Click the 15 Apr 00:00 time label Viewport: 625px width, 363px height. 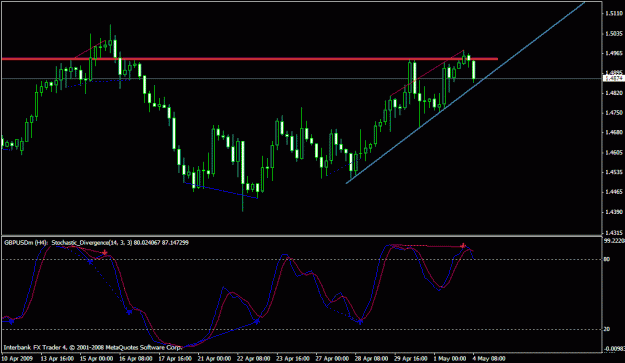pyautogui.click(x=96, y=358)
